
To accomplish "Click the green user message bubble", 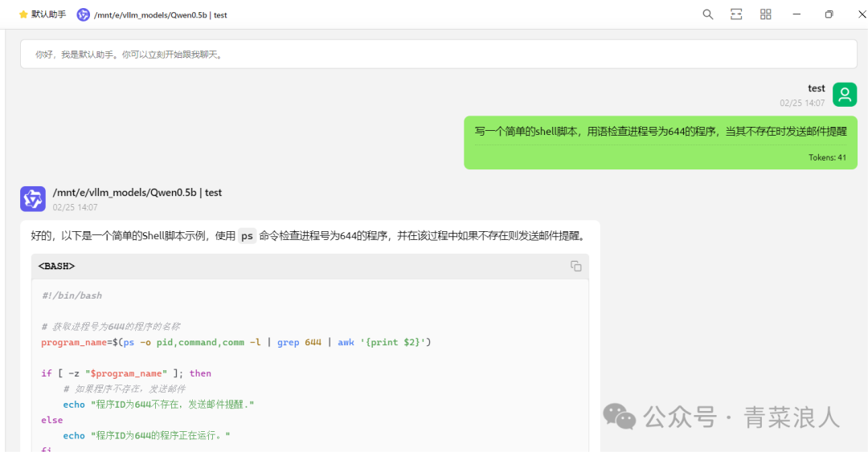I will click(x=661, y=143).
